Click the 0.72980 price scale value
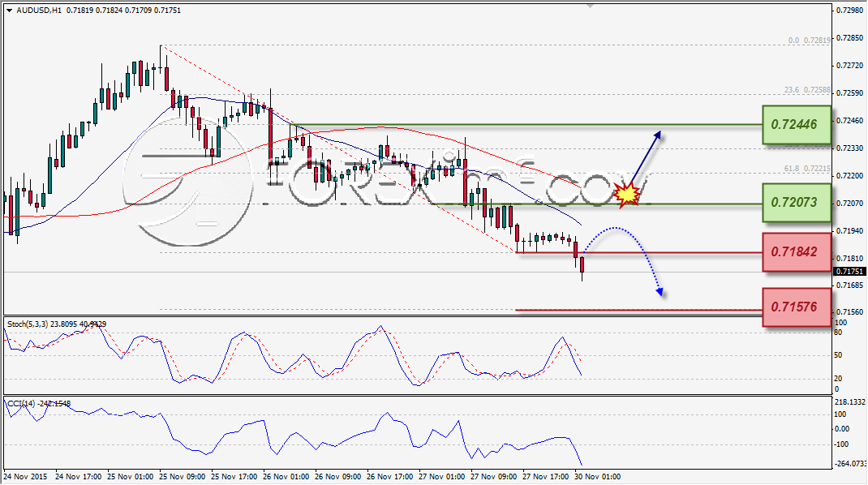This screenshot has height=485, width=868. point(849,11)
